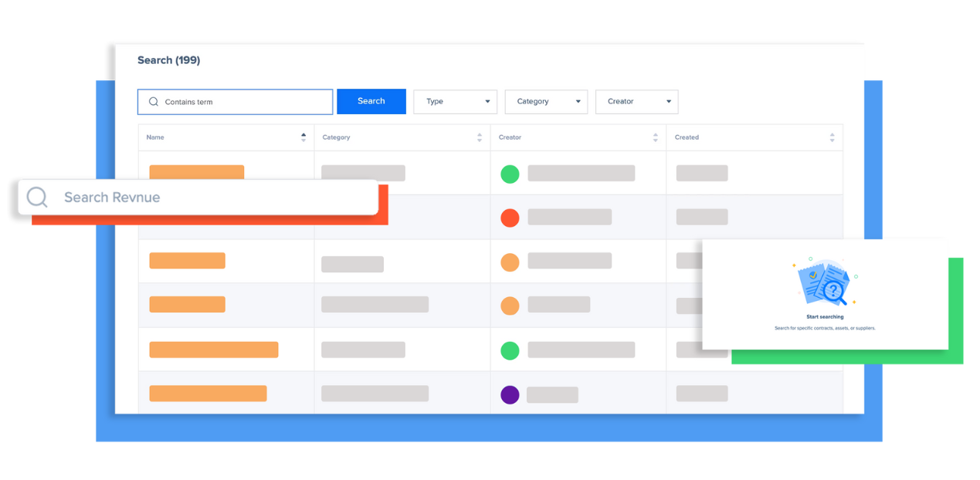Click the red creator avatar in the second row
The height and width of the screenshot is (480, 980).
coord(510,218)
